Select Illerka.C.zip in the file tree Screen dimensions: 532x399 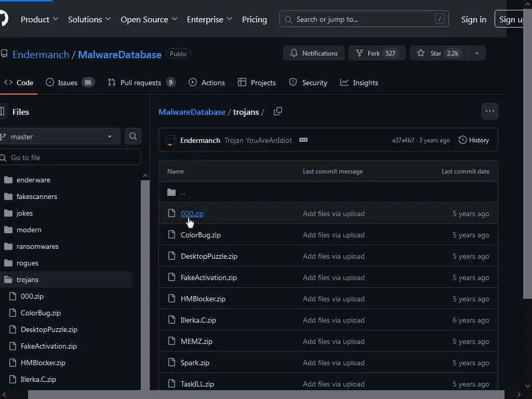click(x=38, y=379)
